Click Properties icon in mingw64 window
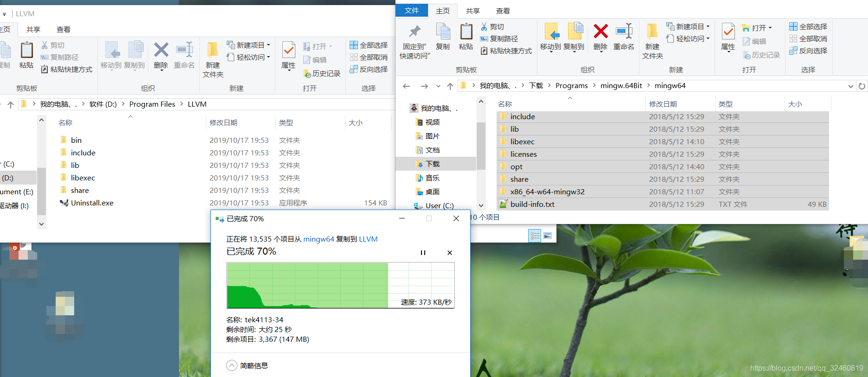This screenshot has height=377, width=868. (728, 32)
